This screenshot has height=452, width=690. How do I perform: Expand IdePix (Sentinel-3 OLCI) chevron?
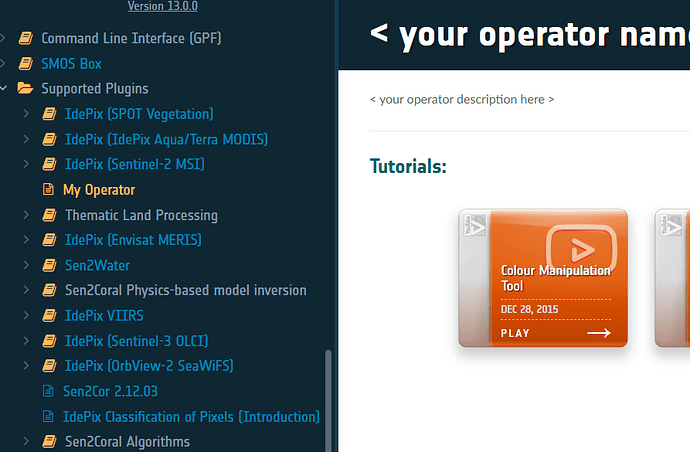coord(26,341)
